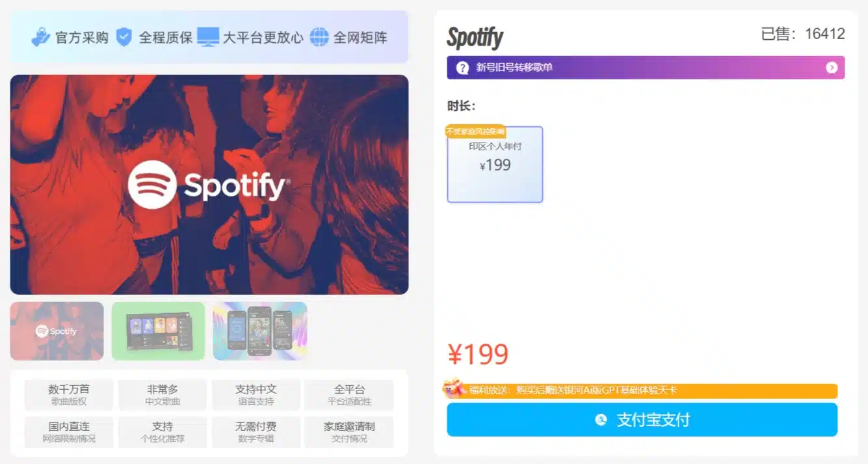Image resolution: width=868 pixels, height=464 pixels.
Task: Select the ¥199 plan card under 时长
Action: tap(495, 165)
